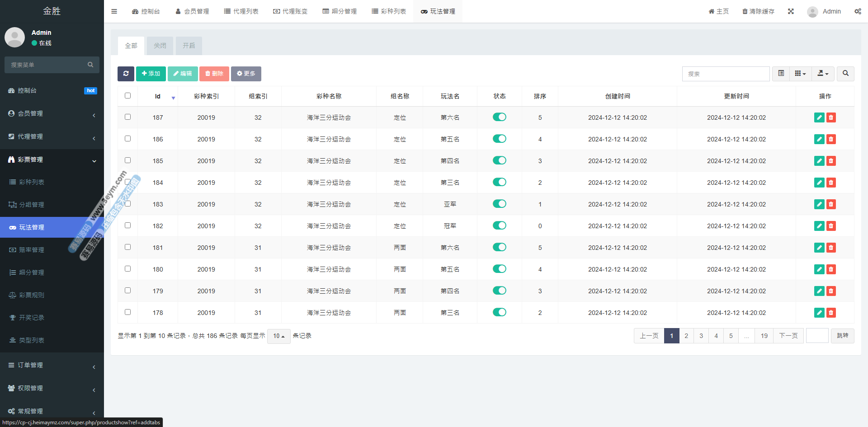The height and width of the screenshot is (427, 868).
Task: Toggle the table view list icon
Action: click(x=781, y=74)
